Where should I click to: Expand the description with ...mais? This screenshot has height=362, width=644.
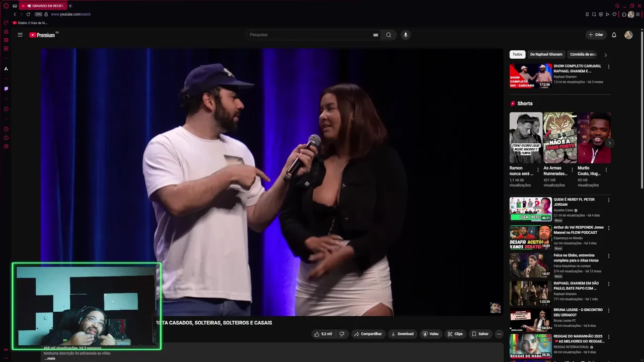[50, 358]
